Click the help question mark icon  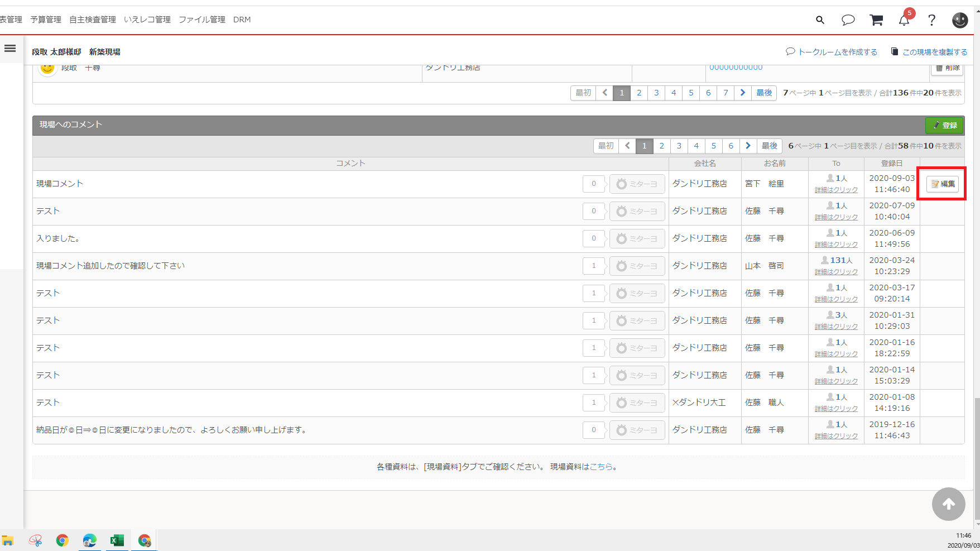931,20
